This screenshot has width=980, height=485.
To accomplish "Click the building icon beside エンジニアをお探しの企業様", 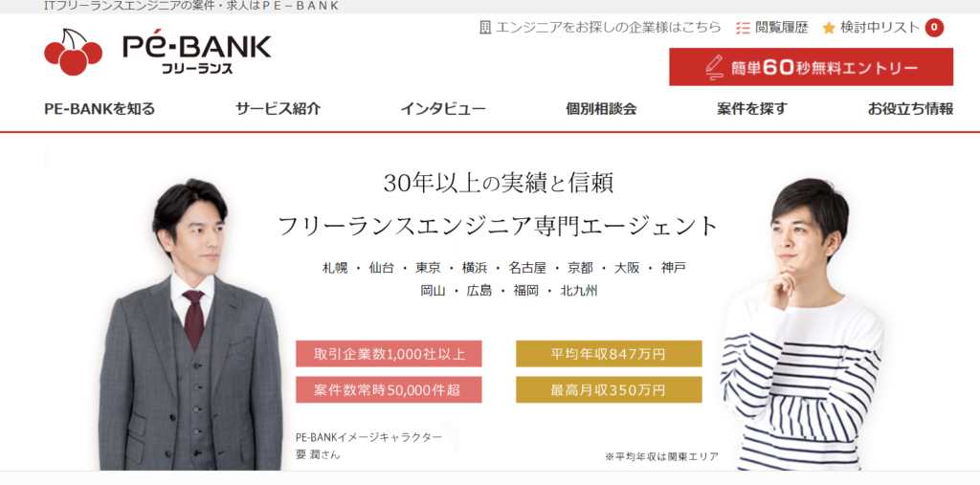I will pyautogui.click(x=485, y=28).
